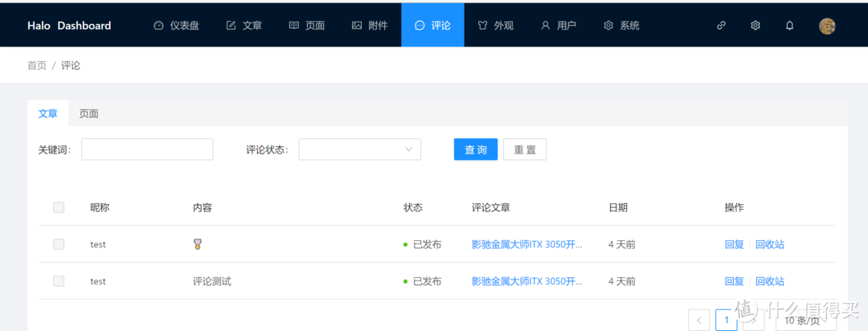Image resolution: width=868 pixels, height=331 pixels.
Task: Switch to the 页面 comments tab
Action: click(x=88, y=113)
